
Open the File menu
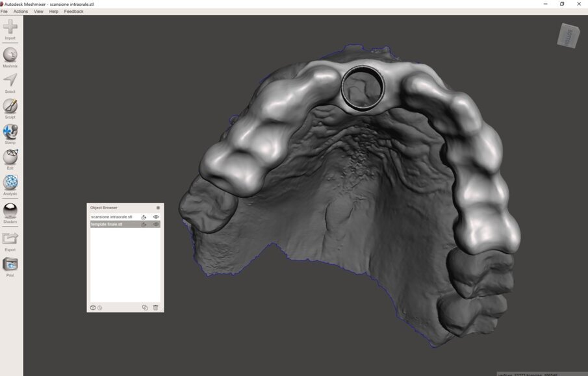tap(5, 11)
